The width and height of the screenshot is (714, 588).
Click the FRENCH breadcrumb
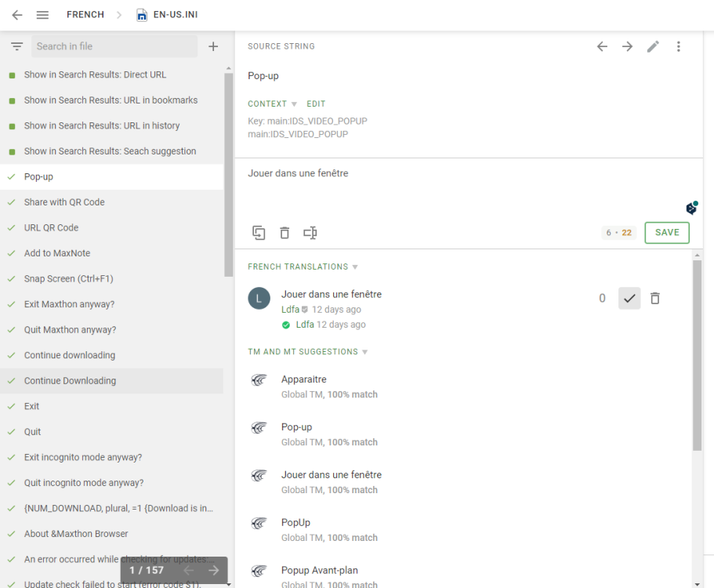(x=85, y=15)
